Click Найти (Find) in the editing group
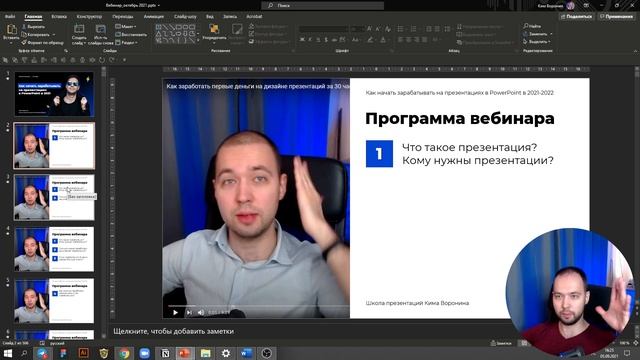Image resolution: width=640 pixels, height=360 pixels. [x=532, y=26]
